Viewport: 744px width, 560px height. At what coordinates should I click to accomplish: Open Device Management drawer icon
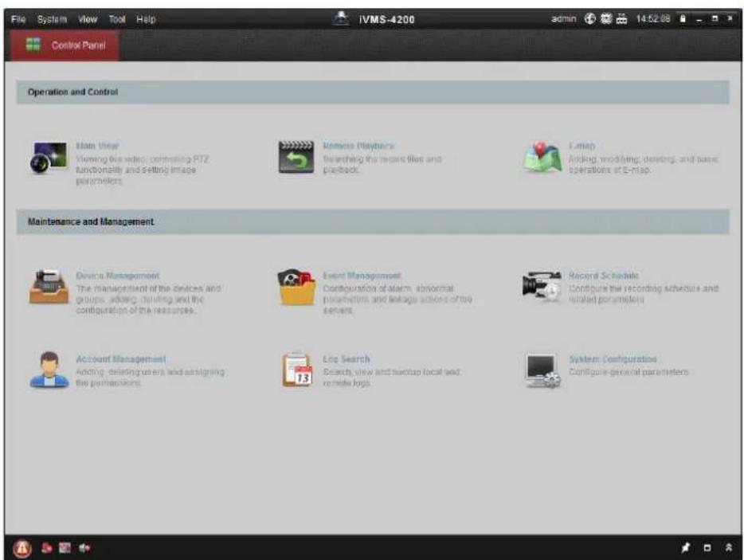click(x=49, y=286)
